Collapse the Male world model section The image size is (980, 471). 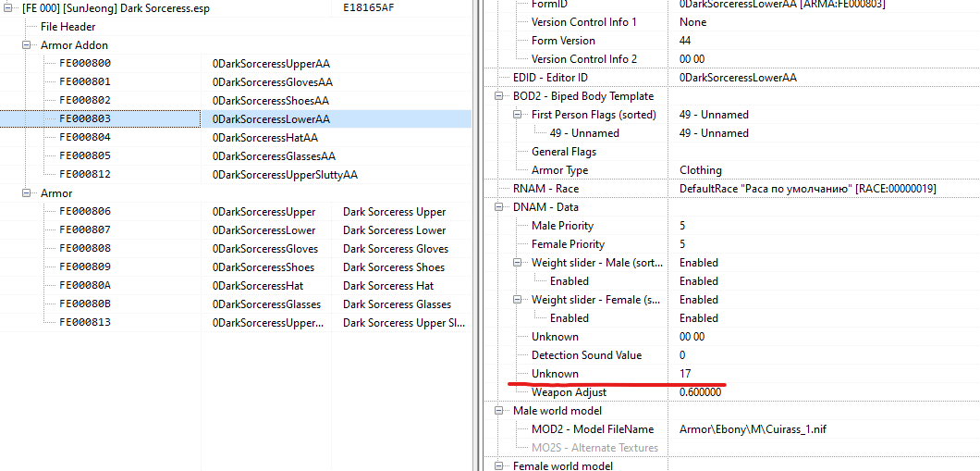[498, 411]
